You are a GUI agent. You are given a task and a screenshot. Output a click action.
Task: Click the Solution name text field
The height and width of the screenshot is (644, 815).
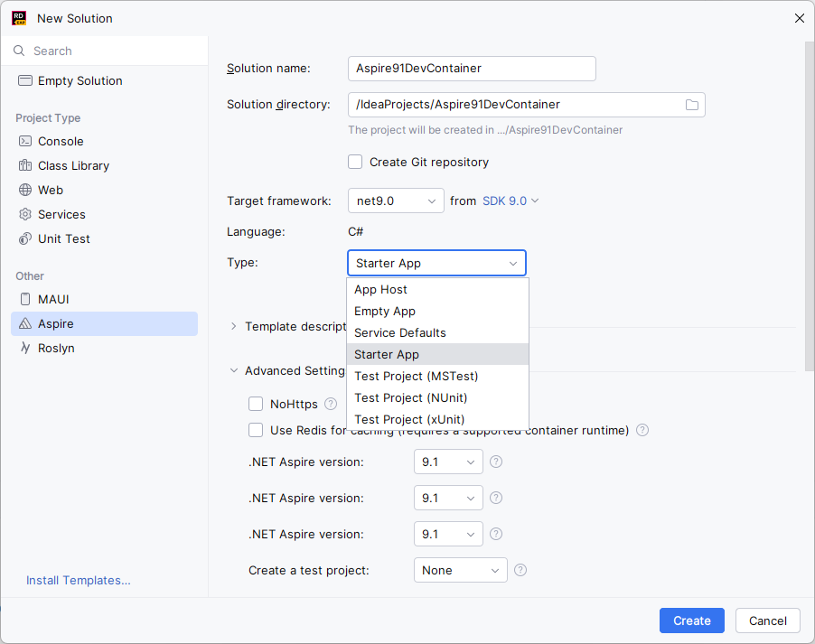coord(471,69)
